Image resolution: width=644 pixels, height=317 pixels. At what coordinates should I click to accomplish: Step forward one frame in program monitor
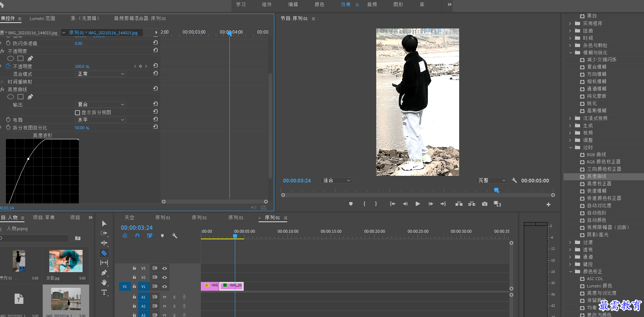pyautogui.click(x=431, y=204)
